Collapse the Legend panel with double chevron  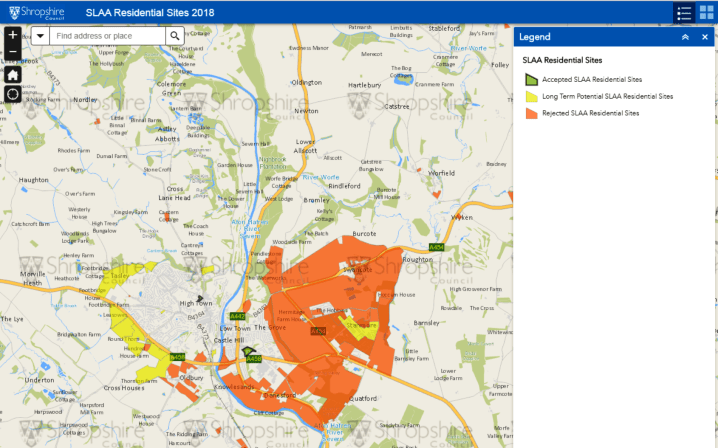tap(685, 36)
